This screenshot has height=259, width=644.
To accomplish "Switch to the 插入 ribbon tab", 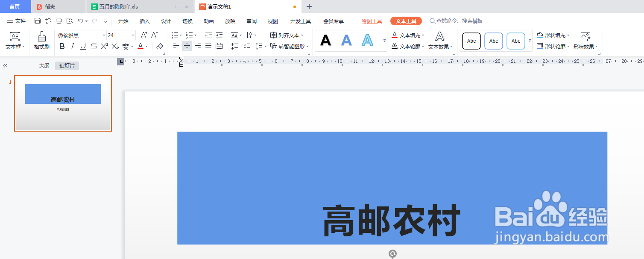I will 144,21.
